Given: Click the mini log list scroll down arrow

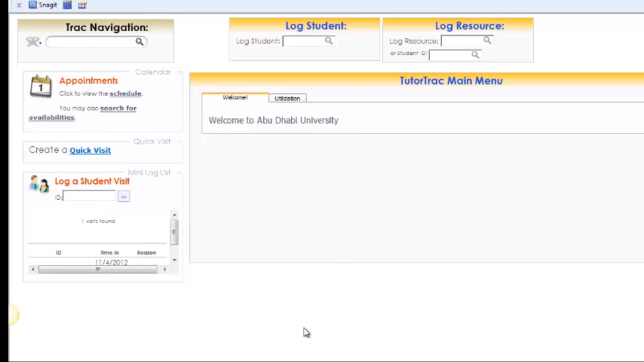Looking at the screenshot, I should [x=174, y=260].
